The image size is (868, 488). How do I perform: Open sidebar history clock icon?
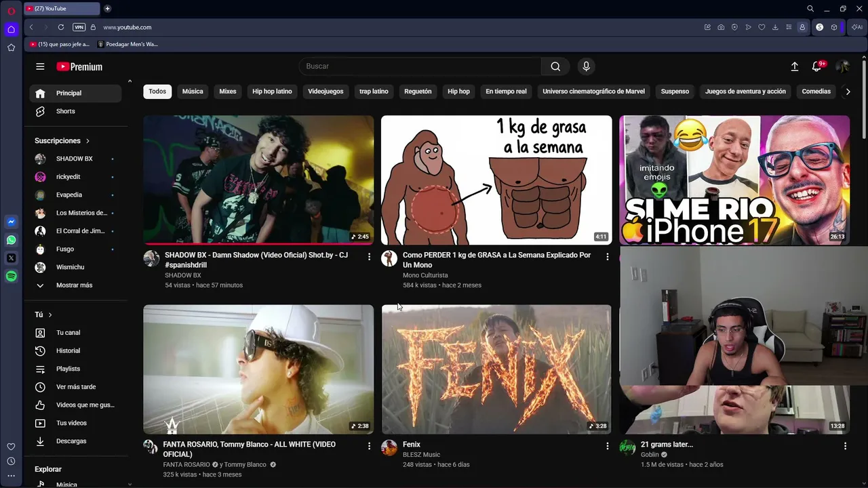pos(12,461)
